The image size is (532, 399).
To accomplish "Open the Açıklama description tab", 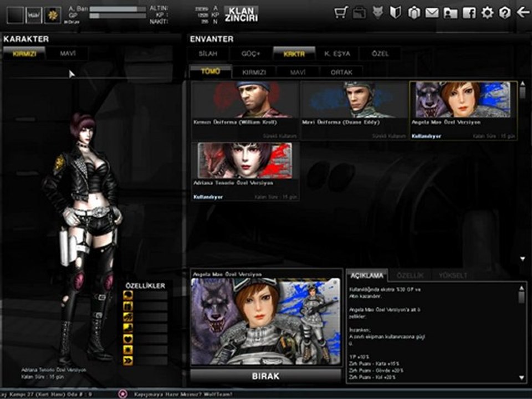I will pyautogui.click(x=367, y=275).
